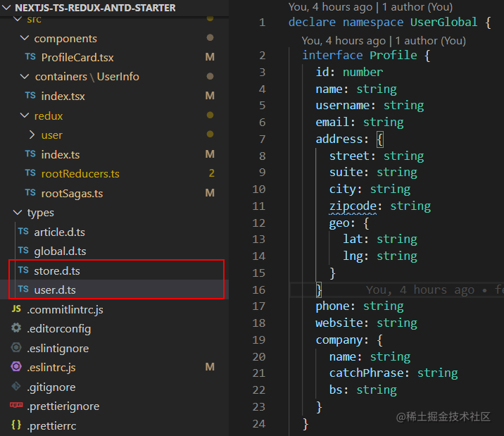Click the address property on line 7
This screenshot has height=436, width=504.
[339, 139]
